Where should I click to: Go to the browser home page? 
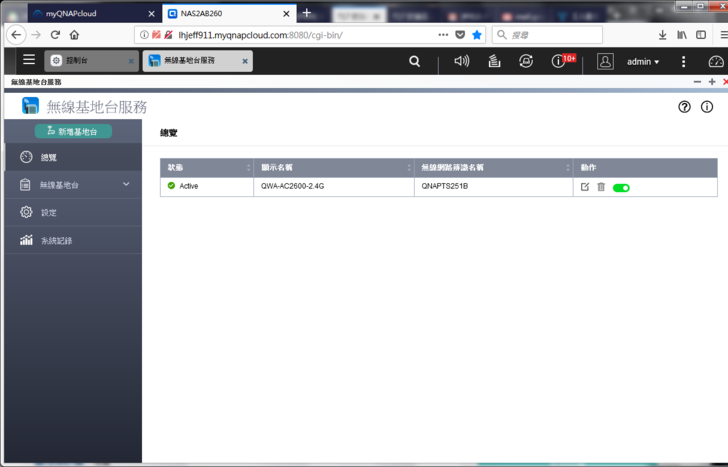click(74, 35)
